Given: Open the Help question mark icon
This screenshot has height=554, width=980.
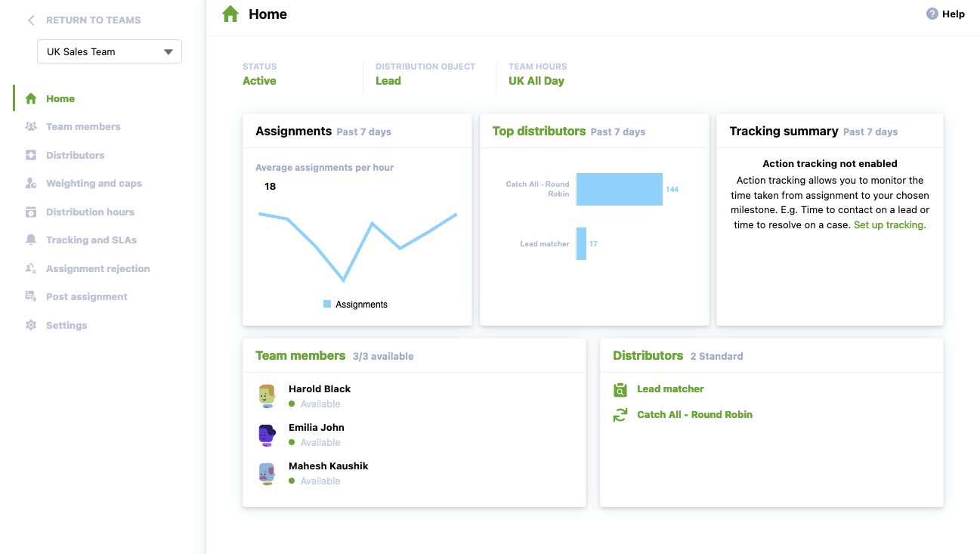Looking at the screenshot, I should coord(931,14).
